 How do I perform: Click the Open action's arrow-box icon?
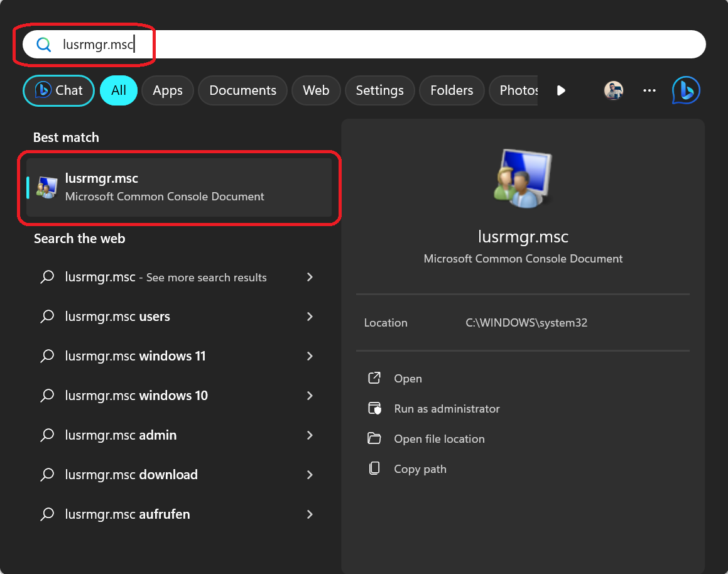[x=374, y=377]
